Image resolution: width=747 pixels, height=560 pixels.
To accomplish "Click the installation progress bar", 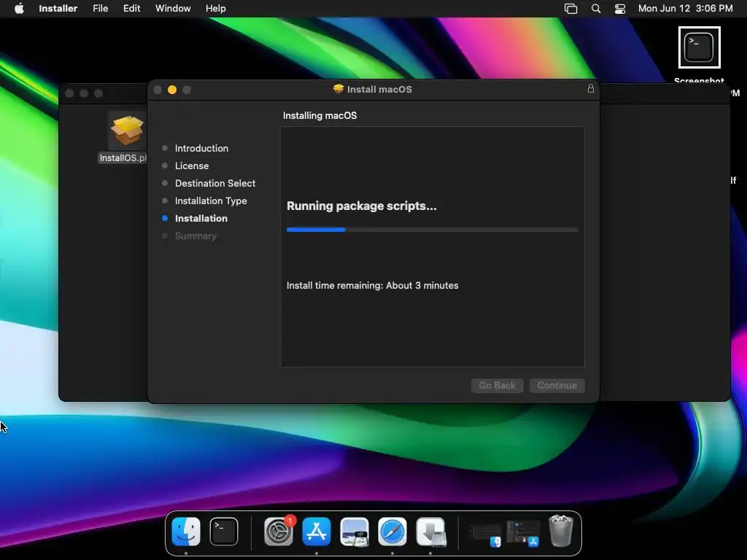I will click(432, 230).
